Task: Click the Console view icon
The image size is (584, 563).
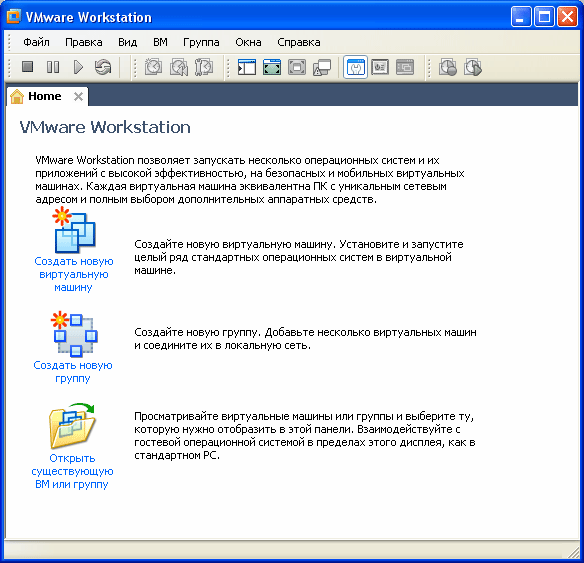Action: pyautogui.click(x=405, y=67)
